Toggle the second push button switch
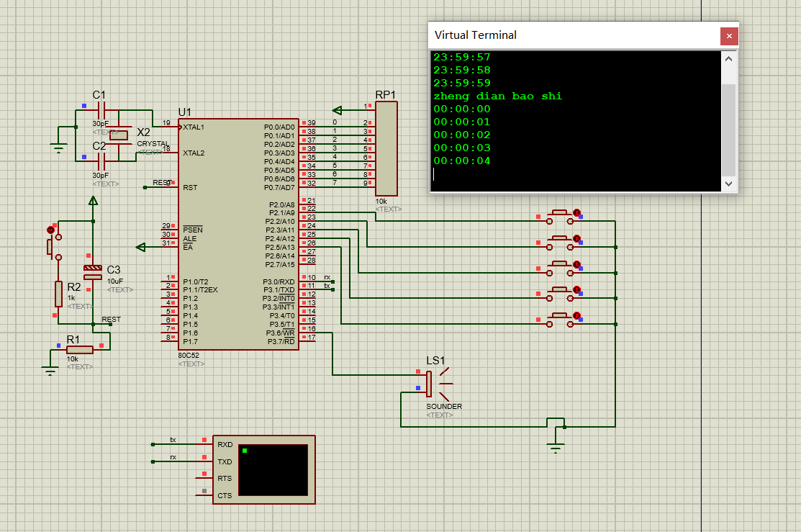This screenshot has width=801, height=532. coord(560,243)
